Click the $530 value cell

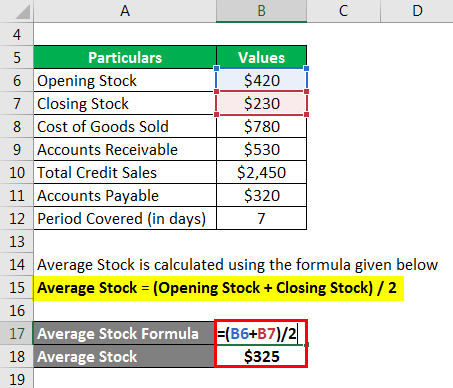pos(261,149)
